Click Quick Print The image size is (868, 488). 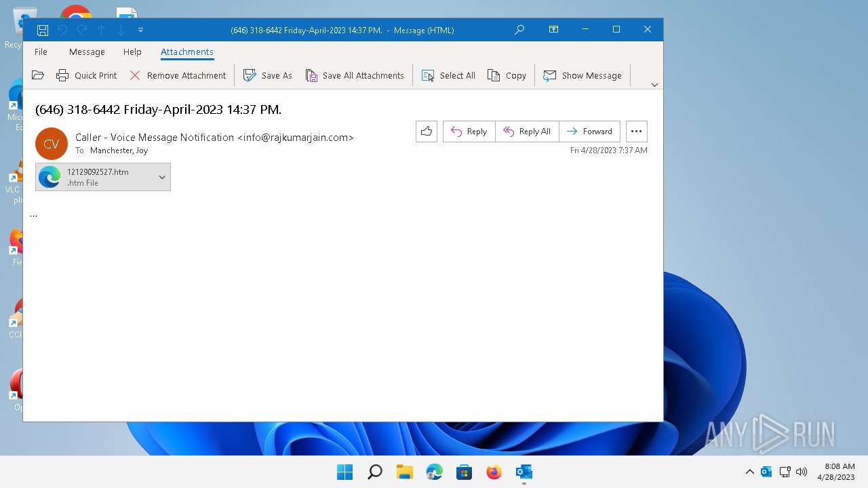[x=86, y=75]
